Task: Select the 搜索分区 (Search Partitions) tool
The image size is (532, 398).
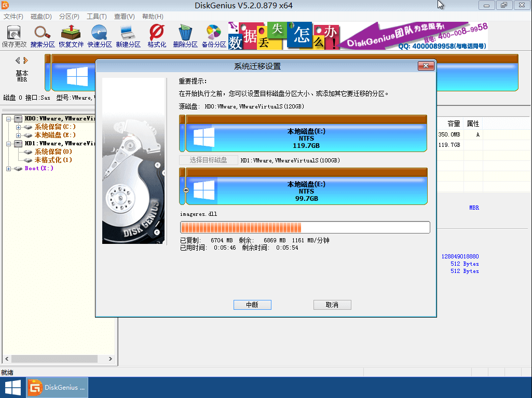Action: pos(41,35)
